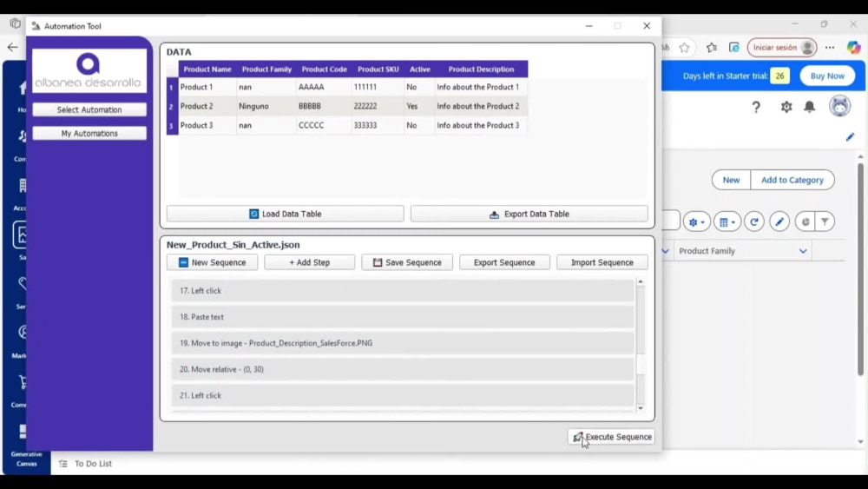Click the filter funnel icon

click(825, 222)
